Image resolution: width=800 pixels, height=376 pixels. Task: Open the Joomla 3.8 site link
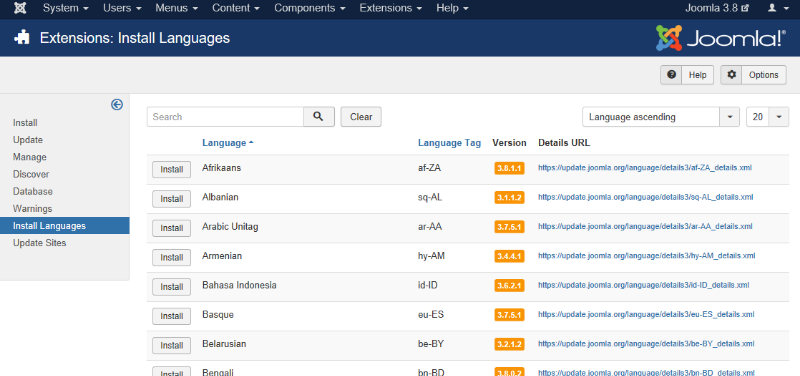coord(717,8)
